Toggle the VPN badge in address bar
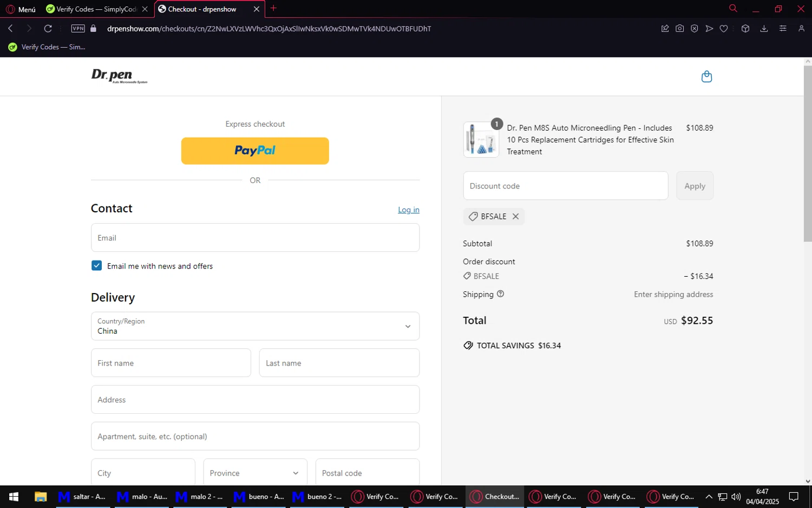The height and width of the screenshot is (508, 812). point(78,29)
